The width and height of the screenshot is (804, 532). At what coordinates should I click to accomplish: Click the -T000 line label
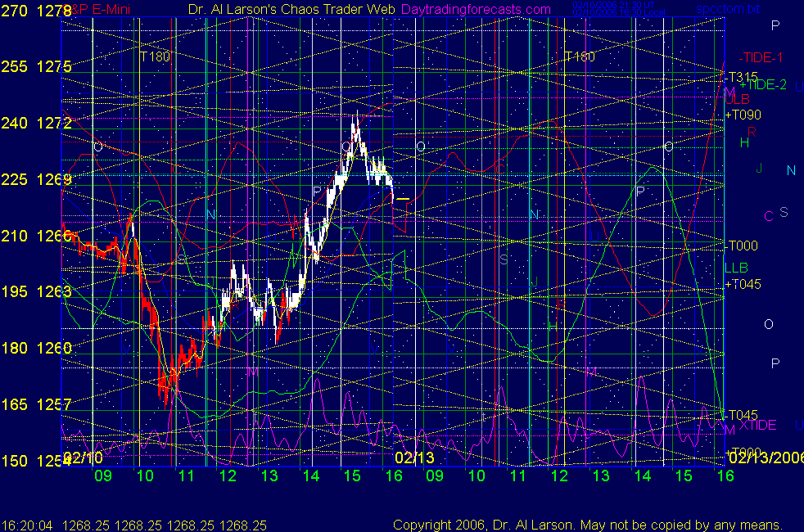point(741,246)
